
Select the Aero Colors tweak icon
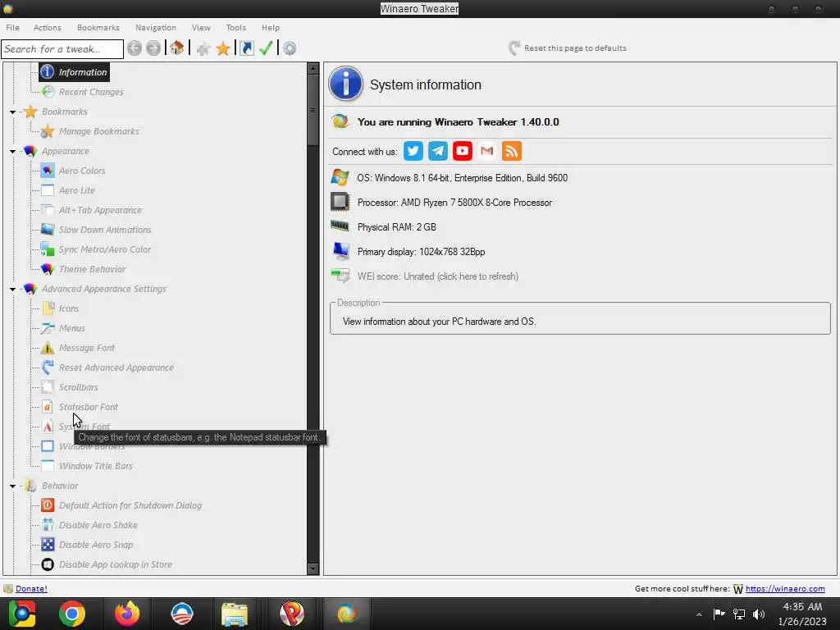48,171
